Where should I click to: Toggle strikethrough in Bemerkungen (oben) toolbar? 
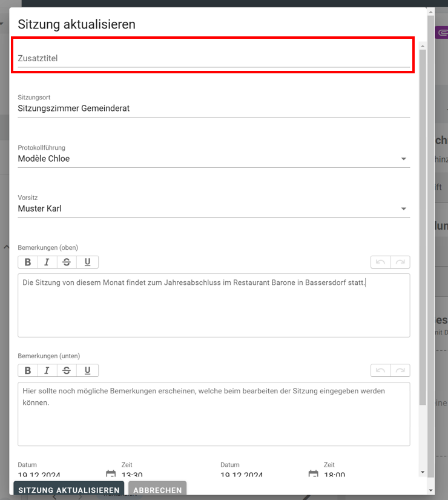pyautogui.click(x=67, y=262)
